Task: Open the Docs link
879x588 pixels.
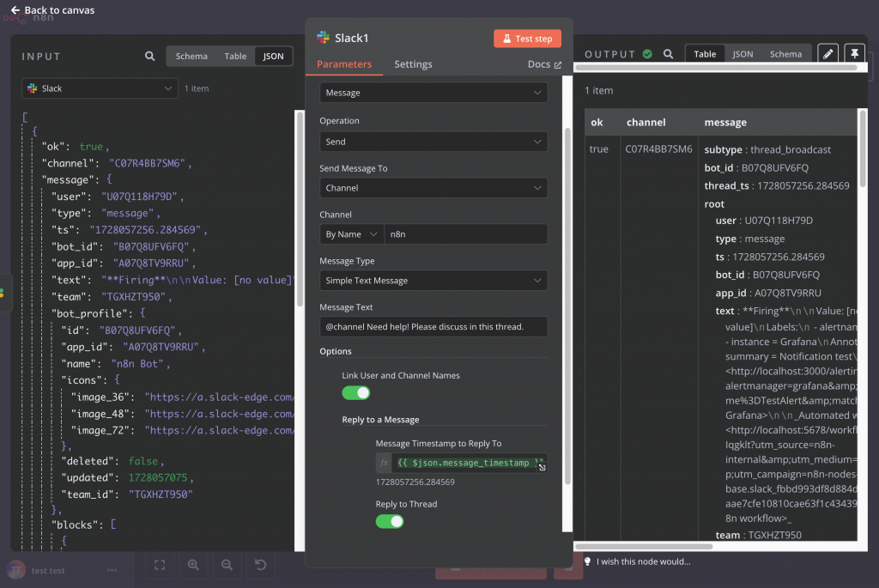Action: (544, 64)
